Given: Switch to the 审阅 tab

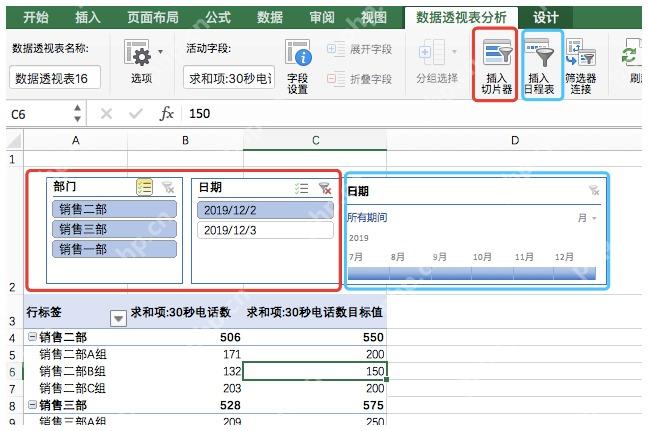Looking at the screenshot, I should pyautogui.click(x=322, y=17).
